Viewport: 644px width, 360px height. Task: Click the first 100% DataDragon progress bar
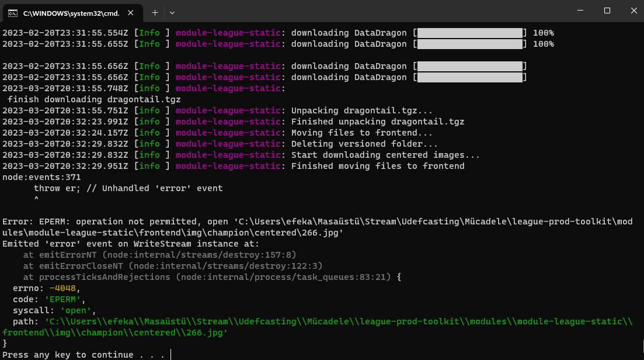[470, 33]
